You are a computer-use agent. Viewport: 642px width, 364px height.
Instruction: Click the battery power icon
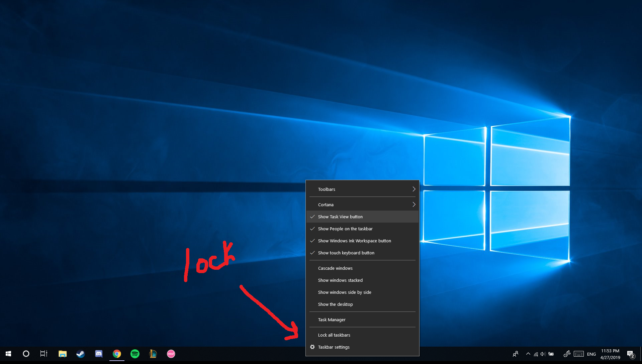(551, 354)
